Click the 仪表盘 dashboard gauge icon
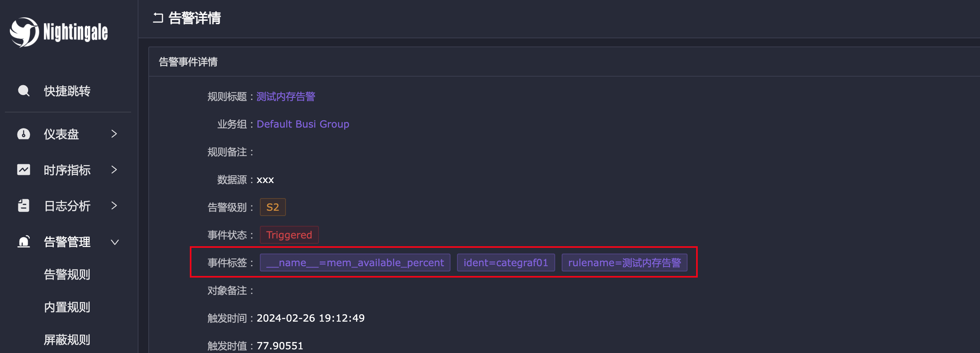 tap(24, 134)
